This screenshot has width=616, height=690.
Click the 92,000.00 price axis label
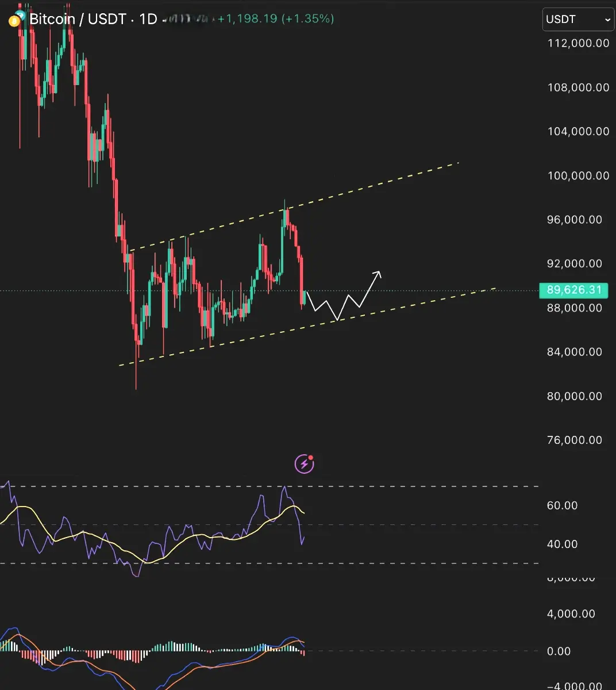(x=575, y=263)
